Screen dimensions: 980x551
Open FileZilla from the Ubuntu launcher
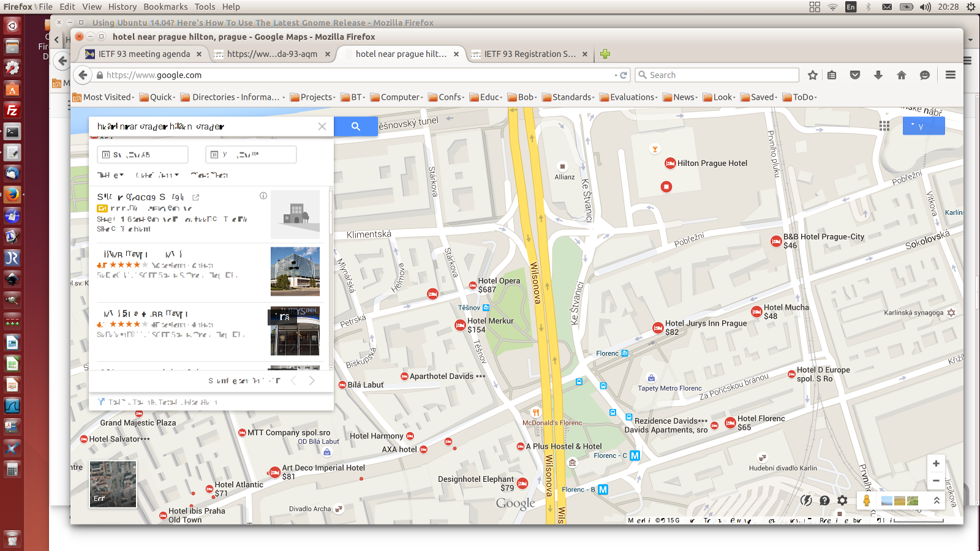tap(12, 111)
